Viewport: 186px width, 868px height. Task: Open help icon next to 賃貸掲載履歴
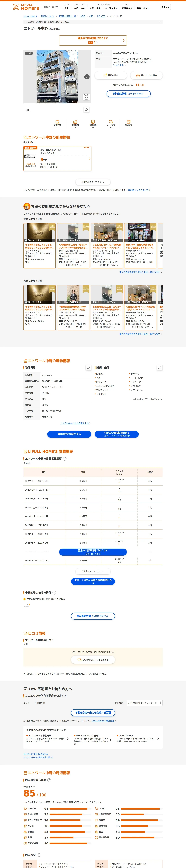pyautogui.click(x=65, y=459)
